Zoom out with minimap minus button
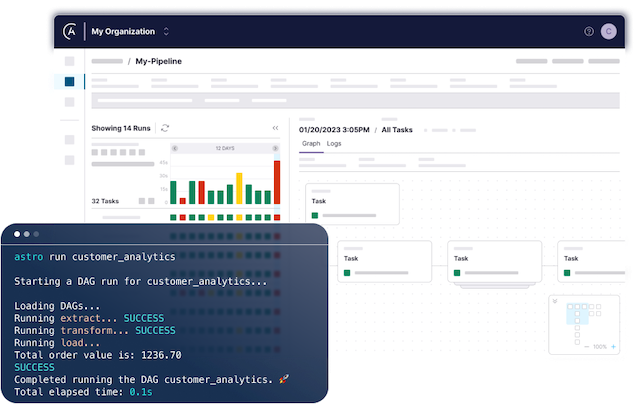The width and height of the screenshot is (640, 404). pos(587,347)
